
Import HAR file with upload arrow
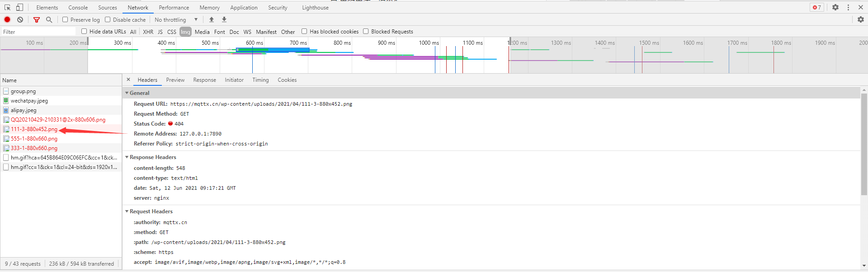pos(212,19)
